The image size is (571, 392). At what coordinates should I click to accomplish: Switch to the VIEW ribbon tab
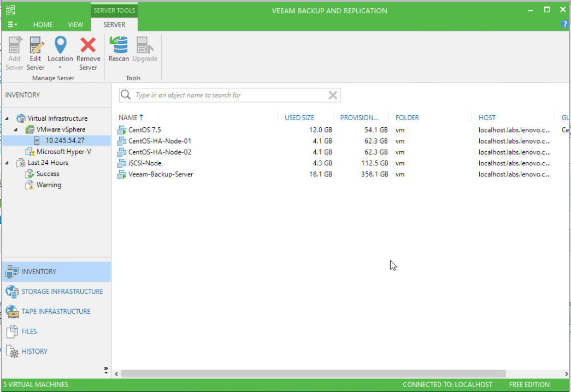75,25
